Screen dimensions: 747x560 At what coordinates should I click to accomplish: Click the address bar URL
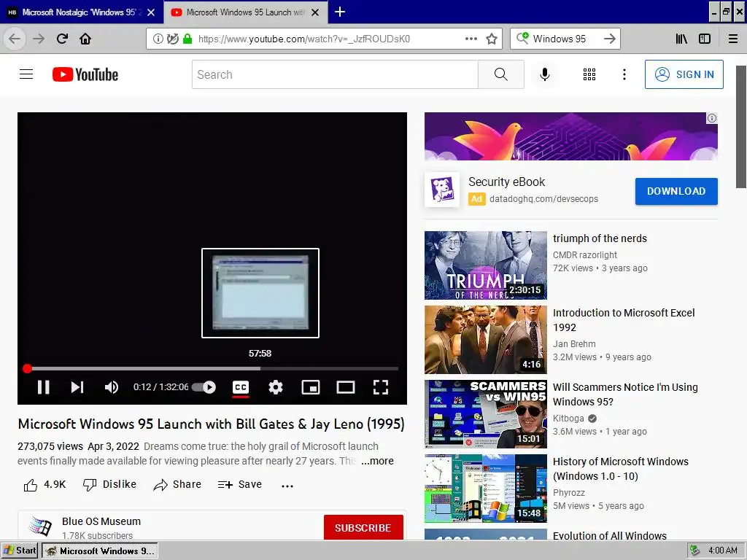[304, 39]
